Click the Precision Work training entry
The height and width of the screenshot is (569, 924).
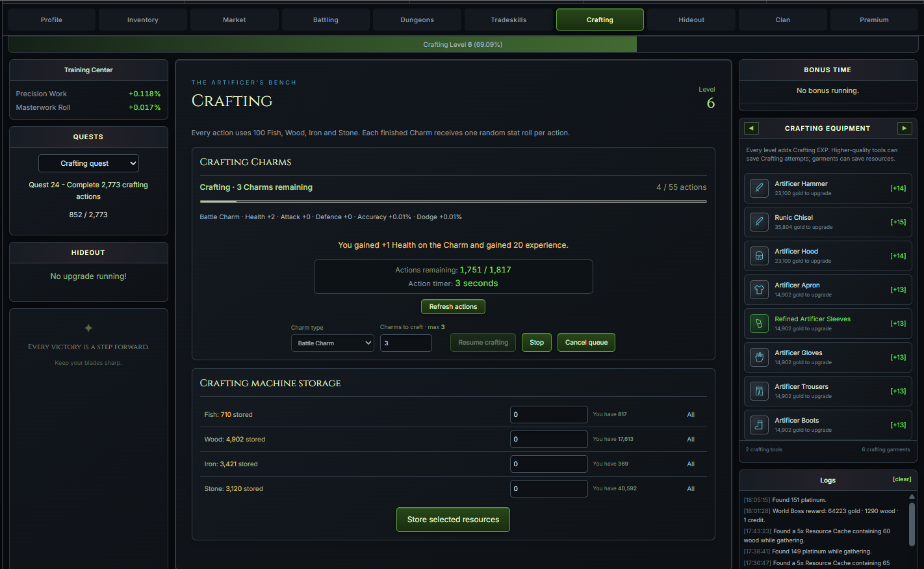[x=88, y=94]
